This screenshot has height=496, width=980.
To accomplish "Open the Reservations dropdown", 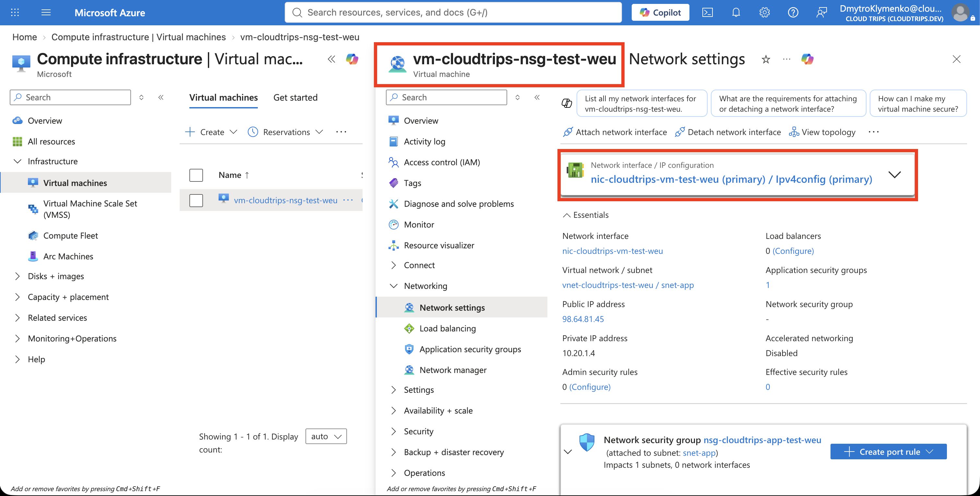I will click(285, 132).
